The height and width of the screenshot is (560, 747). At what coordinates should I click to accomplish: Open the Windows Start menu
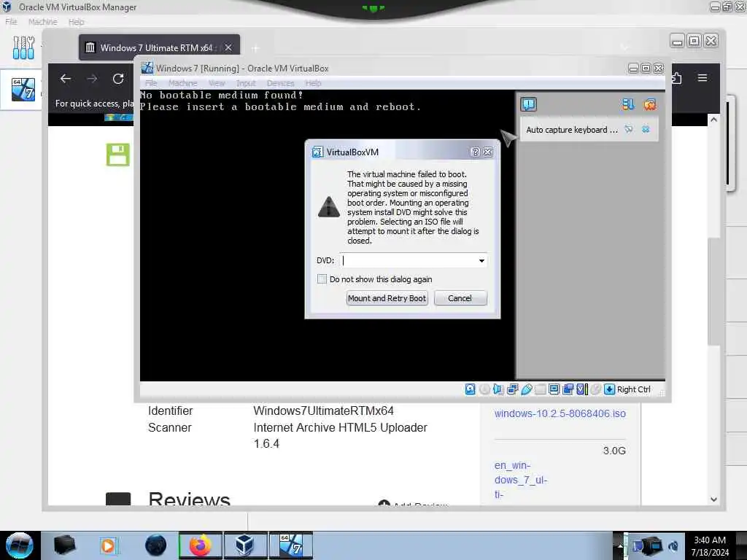tap(20, 545)
